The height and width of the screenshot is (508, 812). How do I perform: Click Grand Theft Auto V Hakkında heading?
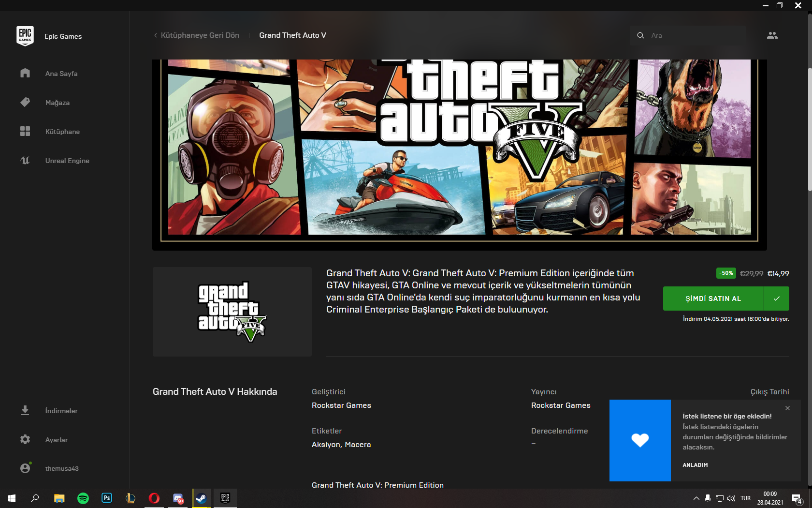tap(215, 392)
